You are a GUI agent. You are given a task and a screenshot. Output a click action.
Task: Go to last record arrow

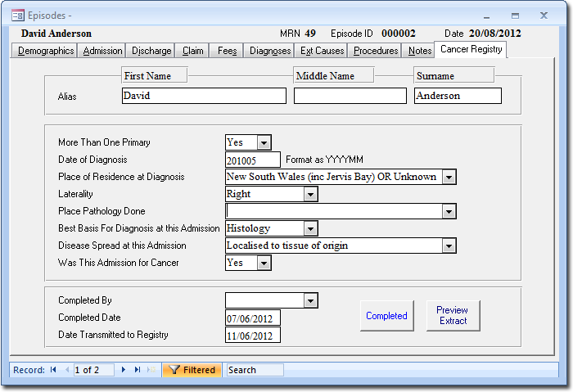[137, 370]
